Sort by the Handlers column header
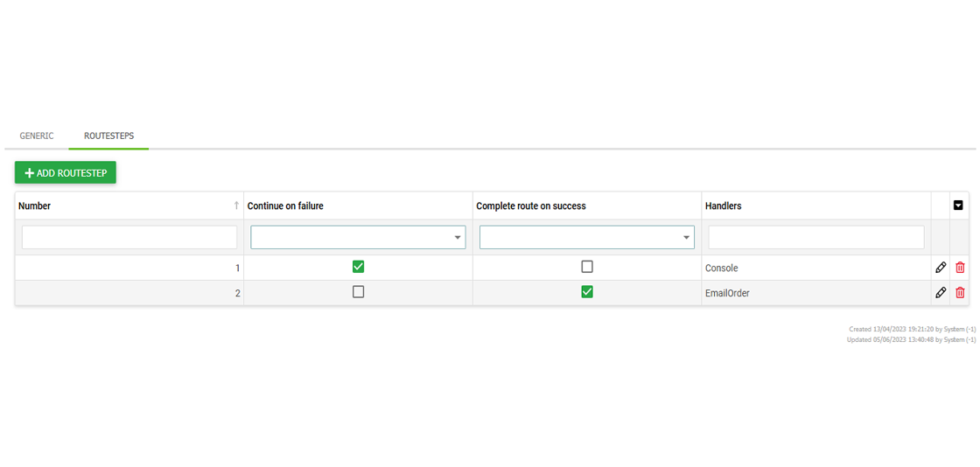Viewport: 980px width, 467px height. point(723,206)
